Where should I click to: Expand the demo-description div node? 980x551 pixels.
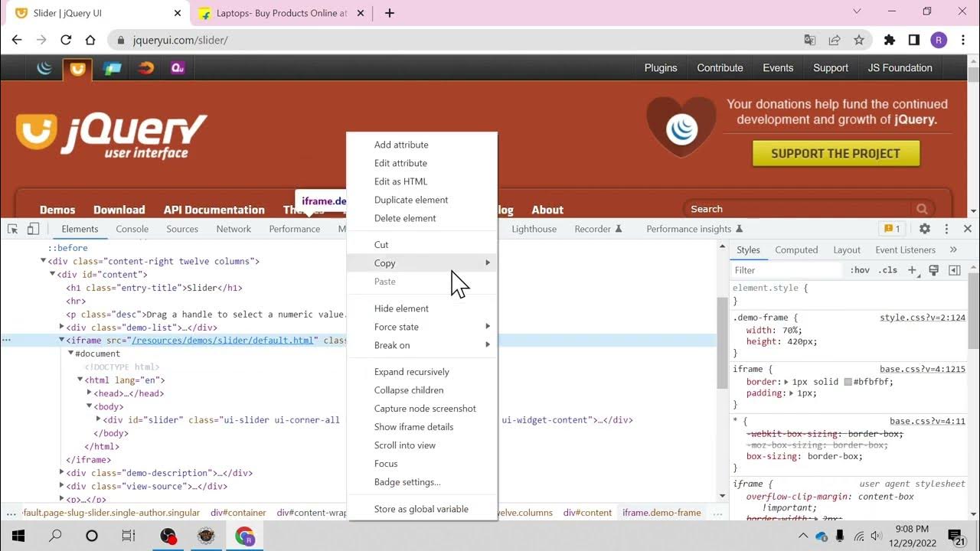coord(62,473)
